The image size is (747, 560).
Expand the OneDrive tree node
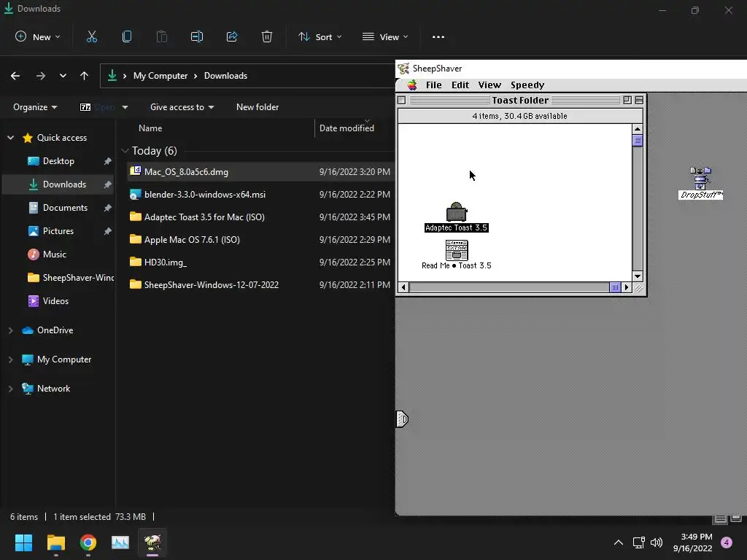tap(10, 330)
